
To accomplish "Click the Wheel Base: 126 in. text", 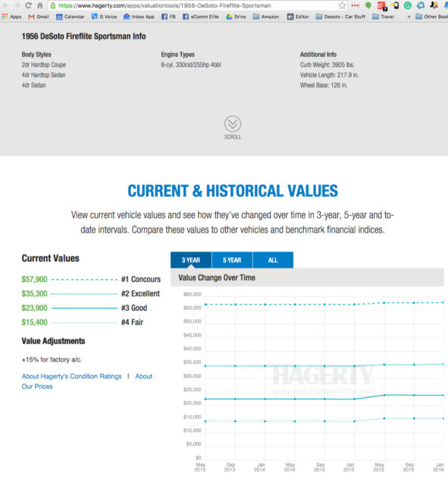I will 324,85.
